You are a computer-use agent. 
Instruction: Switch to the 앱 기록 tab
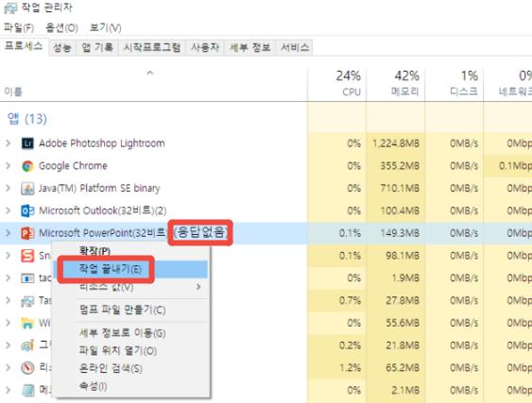[x=97, y=47]
